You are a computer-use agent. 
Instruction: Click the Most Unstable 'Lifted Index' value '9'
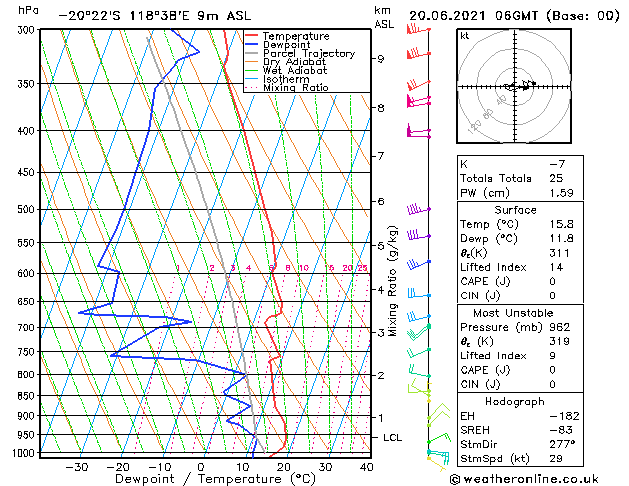pyautogui.click(x=552, y=356)
